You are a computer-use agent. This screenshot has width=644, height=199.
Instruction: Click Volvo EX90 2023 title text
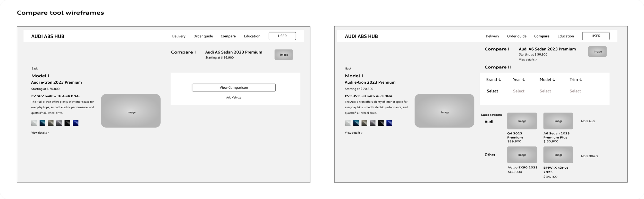[x=523, y=168]
